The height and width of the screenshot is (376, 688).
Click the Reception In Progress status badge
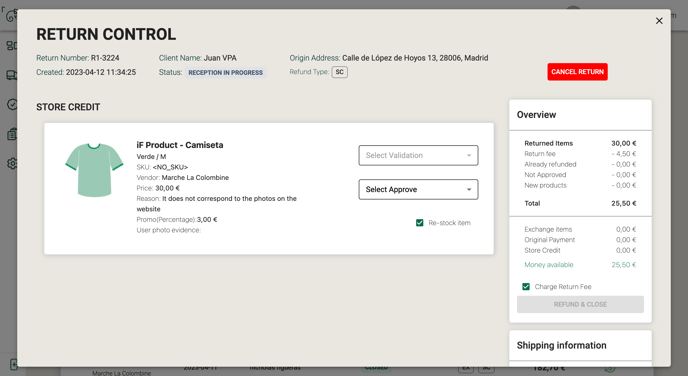tap(226, 72)
